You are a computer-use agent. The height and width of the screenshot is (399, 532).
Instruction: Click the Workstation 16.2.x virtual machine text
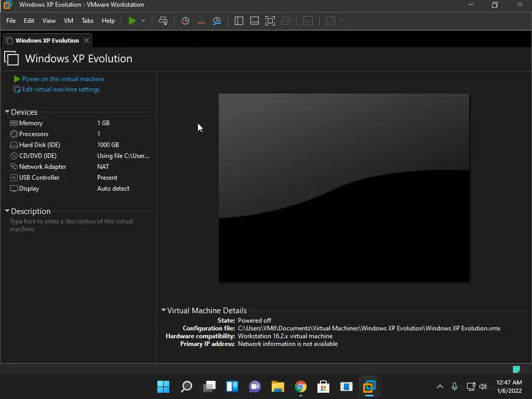coord(285,336)
